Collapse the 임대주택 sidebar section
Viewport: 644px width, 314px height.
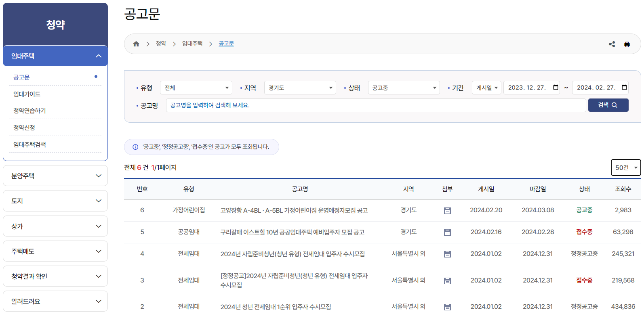(55, 56)
